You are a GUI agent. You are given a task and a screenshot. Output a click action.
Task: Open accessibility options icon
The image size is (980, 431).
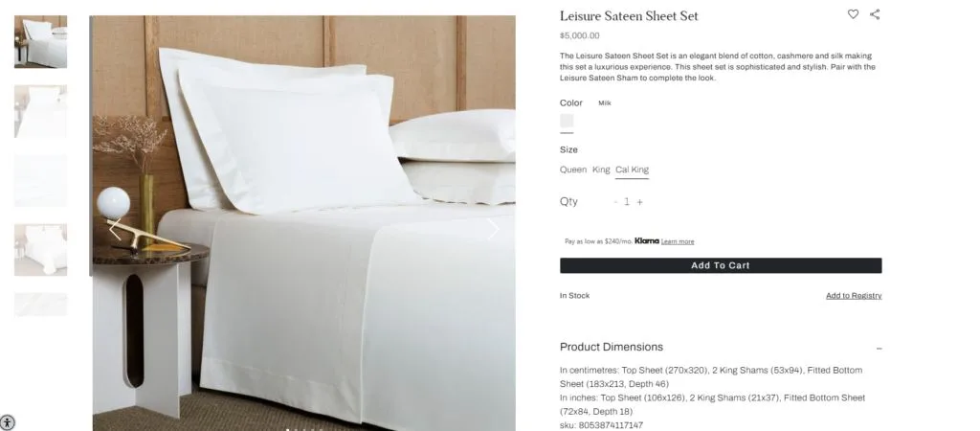click(x=7, y=422)
